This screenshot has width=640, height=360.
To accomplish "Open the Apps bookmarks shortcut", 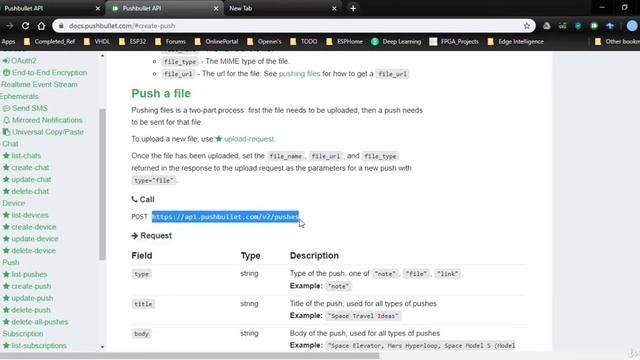I will coord(8,41).
